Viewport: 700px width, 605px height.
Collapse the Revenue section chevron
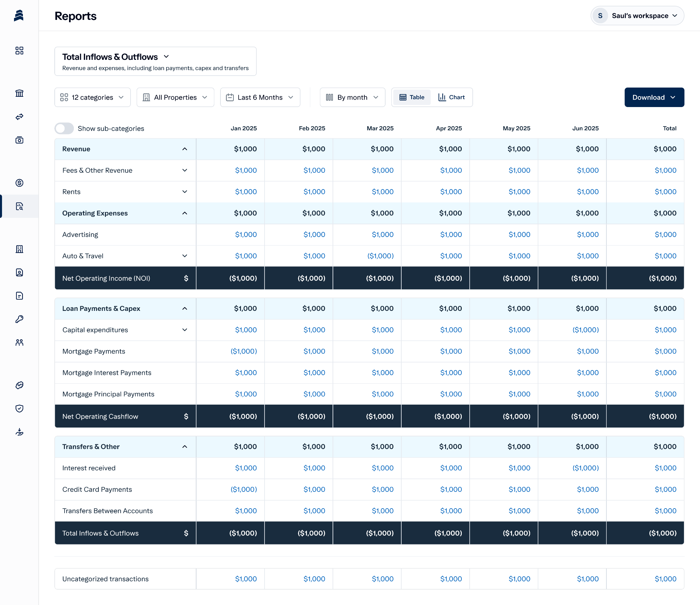(x=185, y=149)
